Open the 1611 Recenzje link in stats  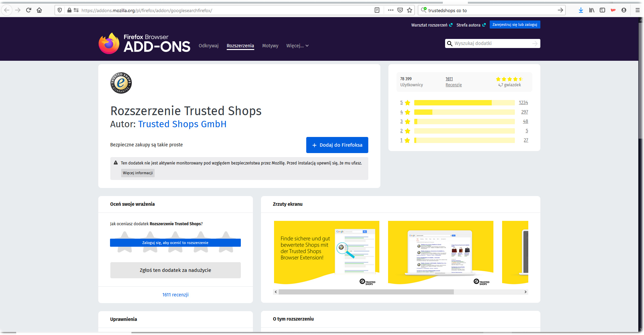(453, 82)
